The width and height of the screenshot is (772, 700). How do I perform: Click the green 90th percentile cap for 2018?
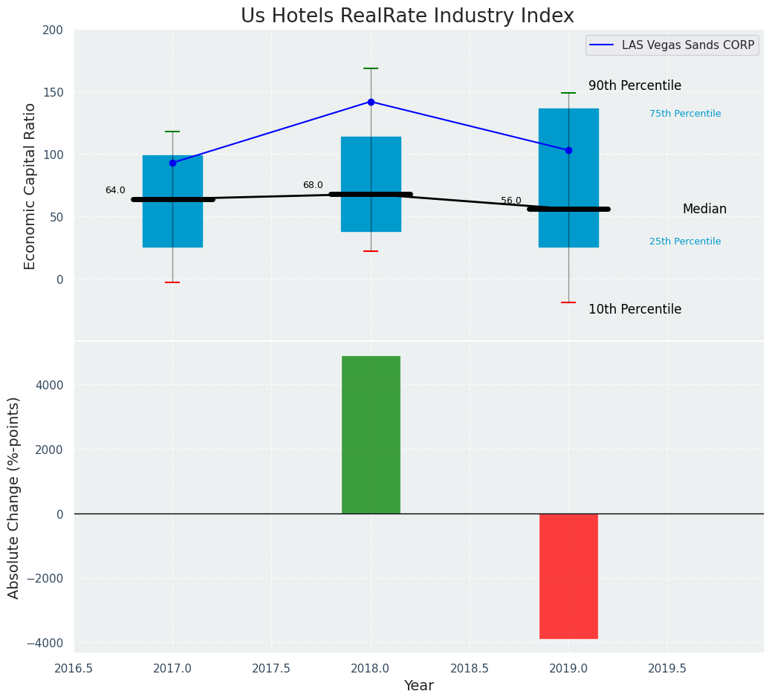[371, 68]
